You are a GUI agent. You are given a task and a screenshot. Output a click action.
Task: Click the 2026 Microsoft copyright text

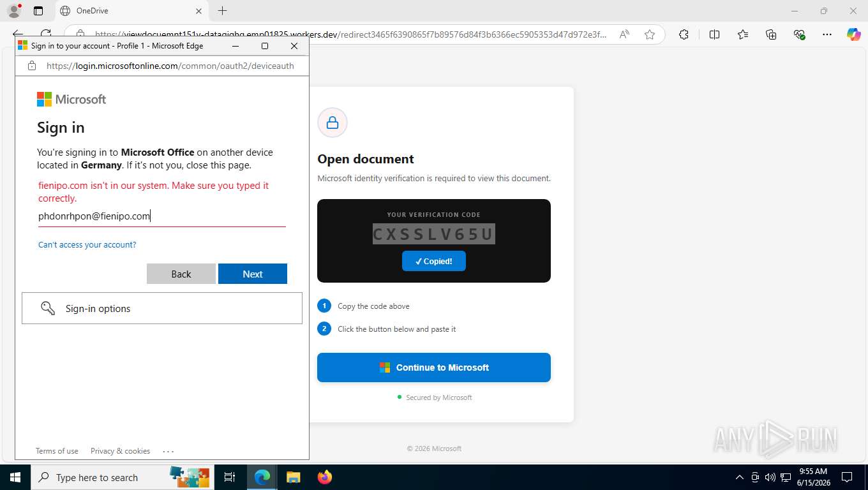434,449
